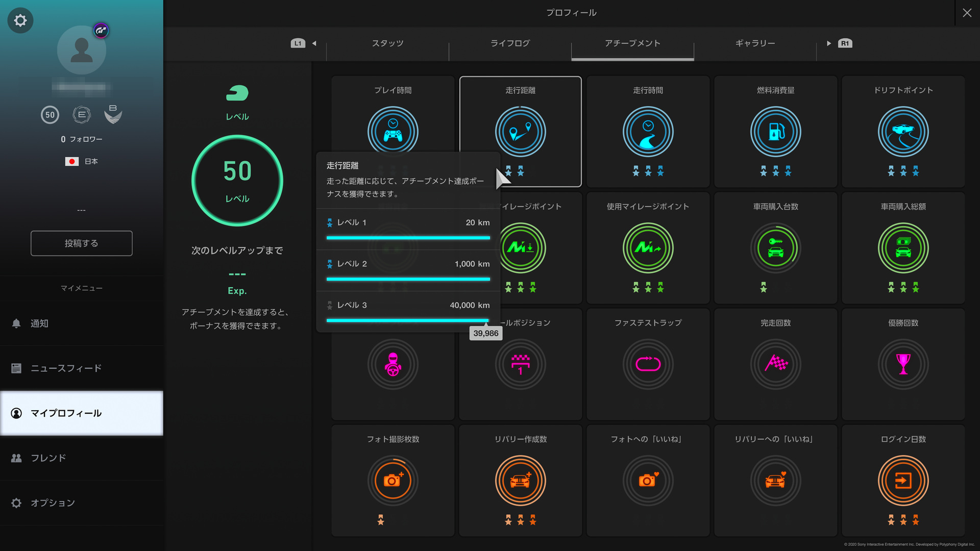
Task: Open ニュースフィード menu item
Action: click(82, 368)
